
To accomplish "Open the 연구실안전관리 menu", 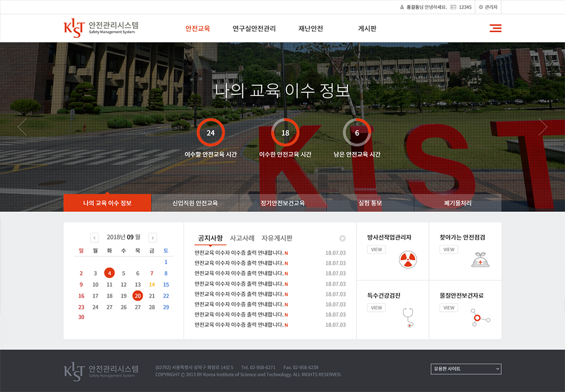I will pyautogui.click(x=254, y=28).
